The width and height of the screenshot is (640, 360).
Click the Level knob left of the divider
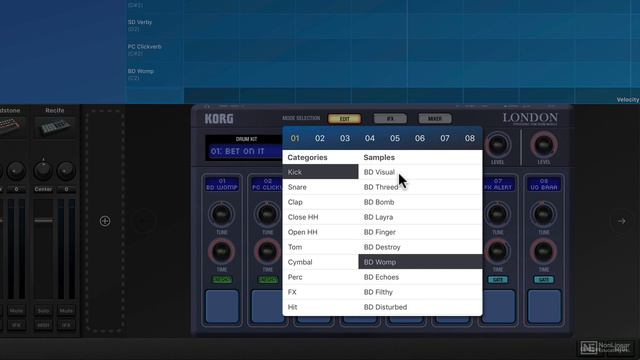point(498,145)
